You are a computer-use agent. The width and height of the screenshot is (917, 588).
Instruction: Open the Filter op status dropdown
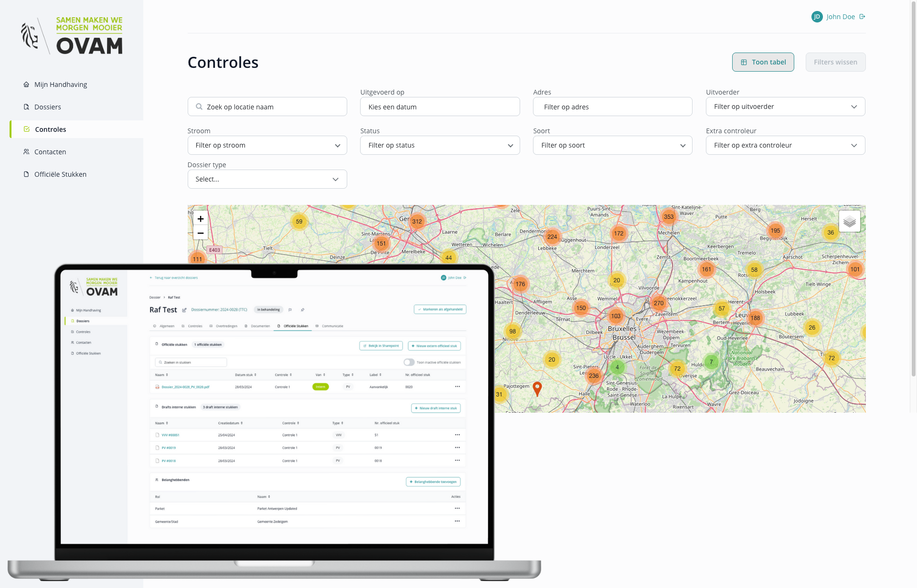[439, 145]
